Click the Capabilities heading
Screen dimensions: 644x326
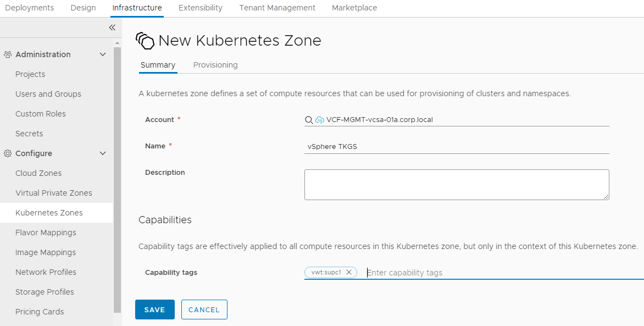[165, 220]
